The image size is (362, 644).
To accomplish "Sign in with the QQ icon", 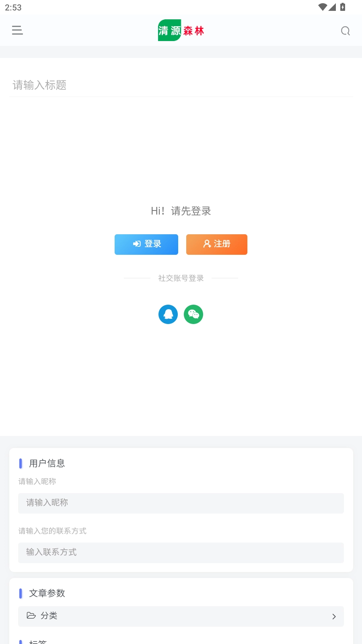I will pyautogui.click(x=168, y=314).
